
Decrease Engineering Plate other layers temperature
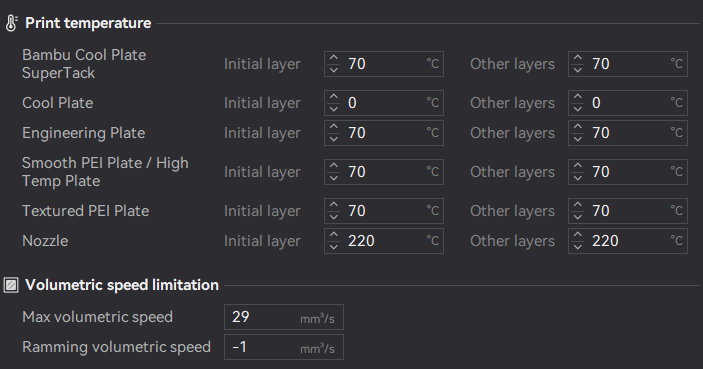pyautogui.click(x=577, y=139)
